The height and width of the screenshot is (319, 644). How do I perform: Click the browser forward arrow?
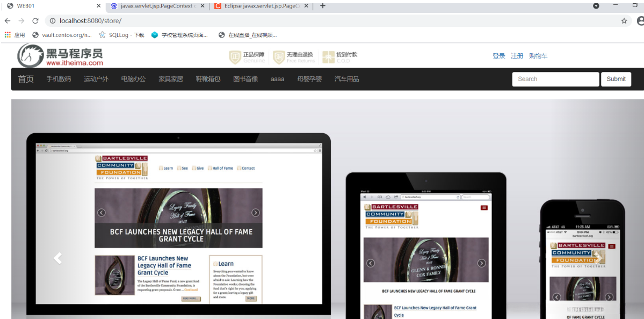(21, 20)
